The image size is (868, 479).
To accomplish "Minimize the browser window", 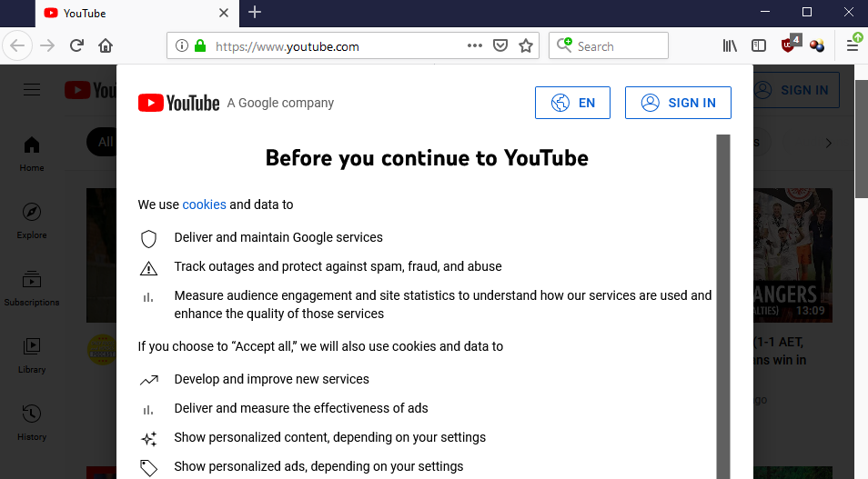I will tap(765, 12).
